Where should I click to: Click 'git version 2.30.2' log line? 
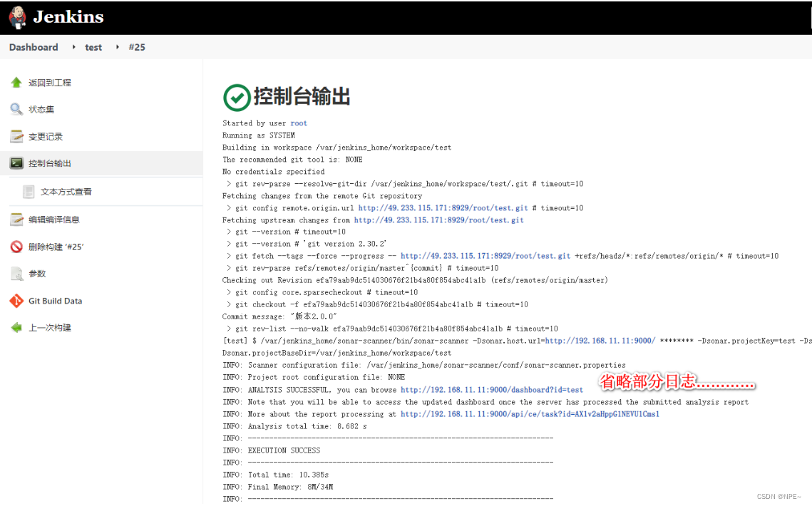pos(307,244)
